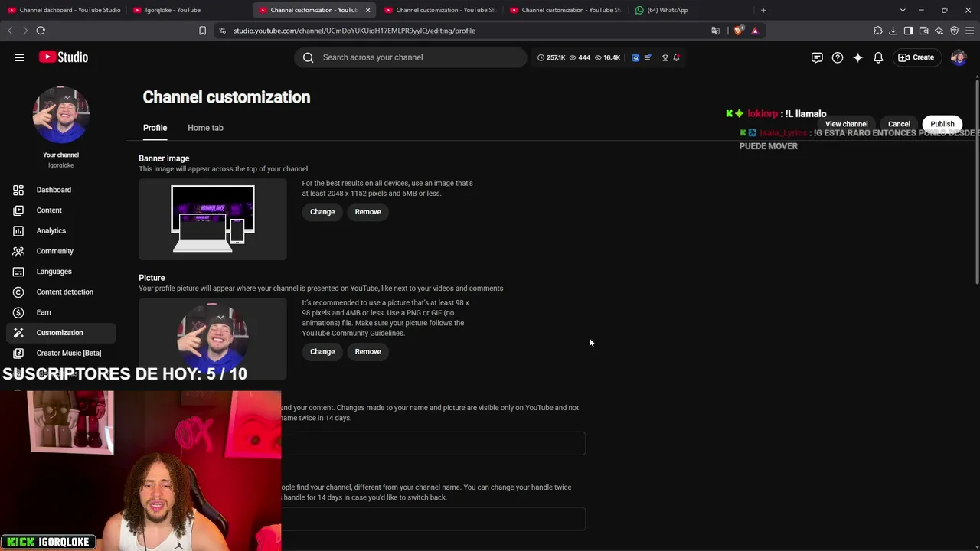
Task: Click the banner image preview thumbnail
Action: click(213, 219)
